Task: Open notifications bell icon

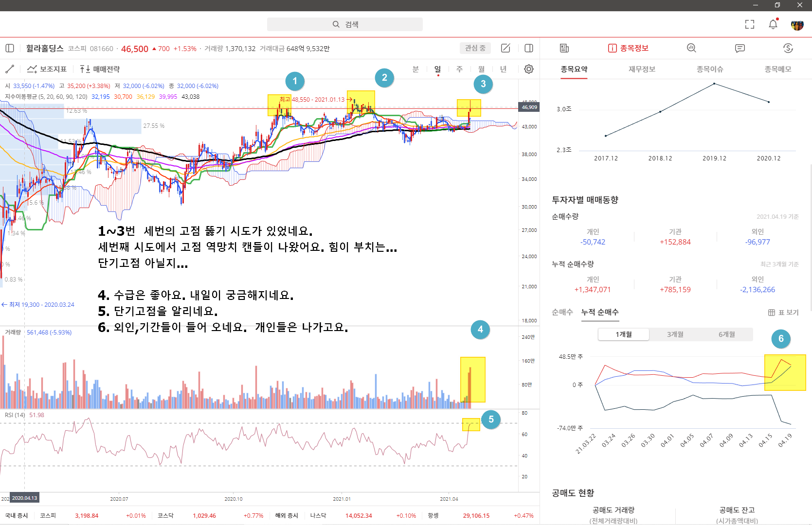Action: click(x=773, y=24)
